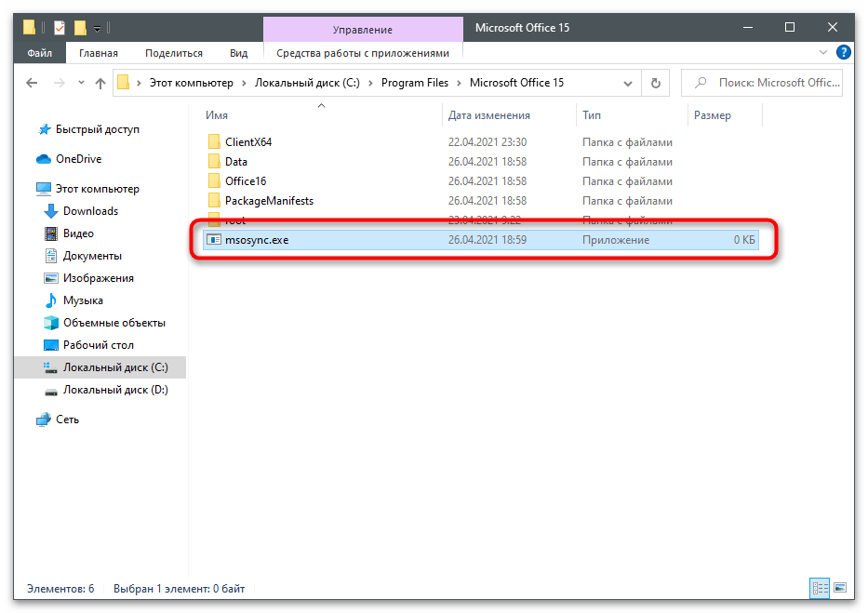
Task: Go back with the left arrow
Action: pyautogui.click(x=33, y=83)
